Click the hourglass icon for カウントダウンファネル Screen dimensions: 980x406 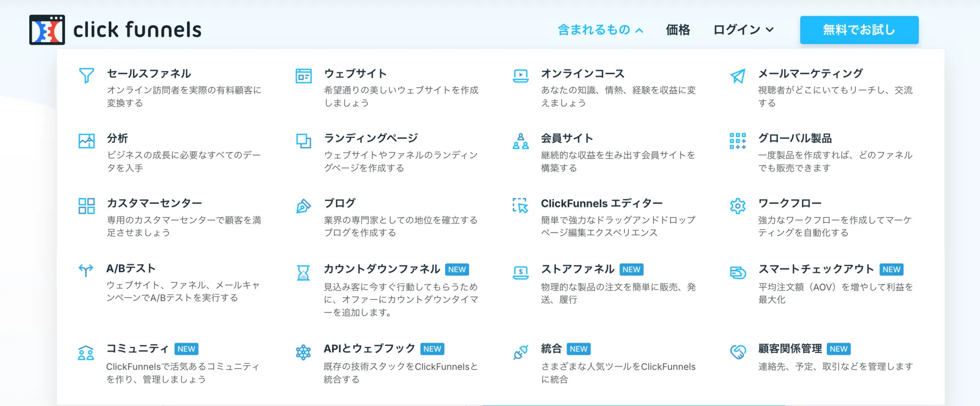(303, 272)
